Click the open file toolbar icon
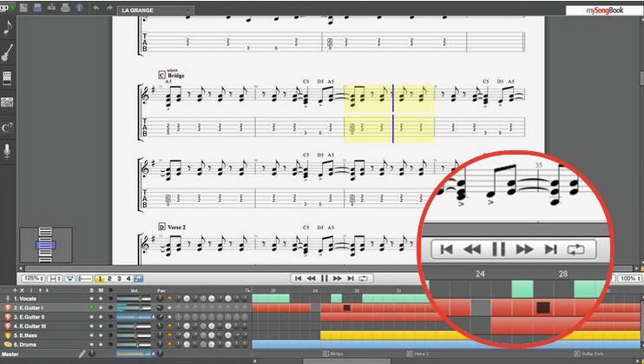 tap(38, 8)
